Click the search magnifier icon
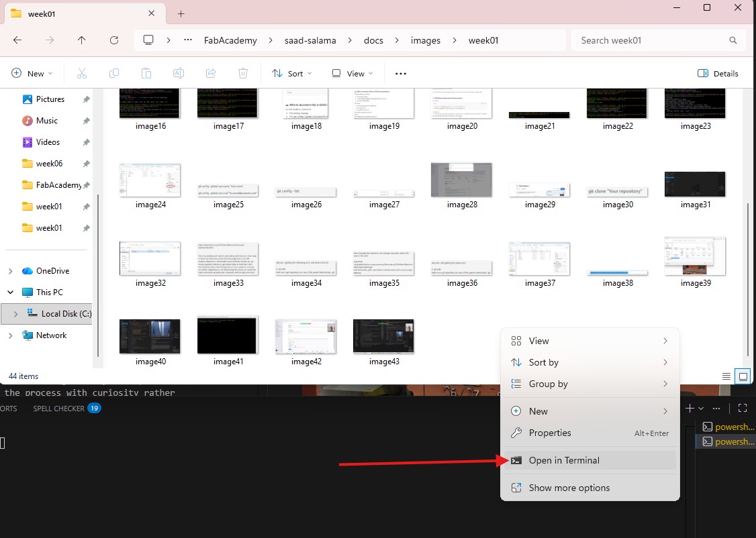This screenshot has width=756, height=538. [733, 40]
